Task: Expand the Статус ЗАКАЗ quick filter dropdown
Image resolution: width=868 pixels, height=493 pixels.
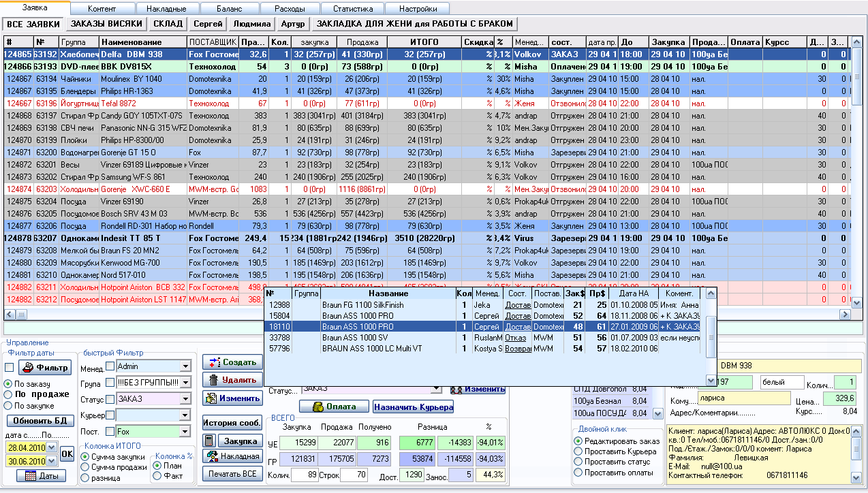Action: pos(185,399)
